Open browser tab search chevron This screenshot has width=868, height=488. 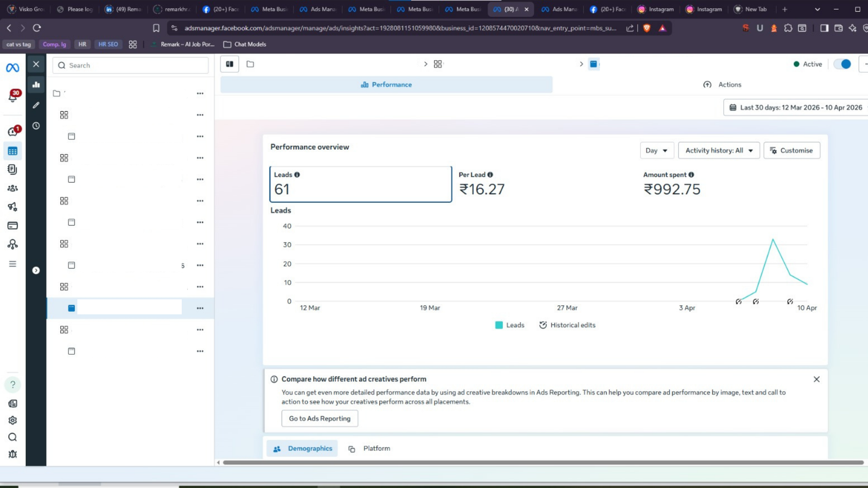[818, 9]
